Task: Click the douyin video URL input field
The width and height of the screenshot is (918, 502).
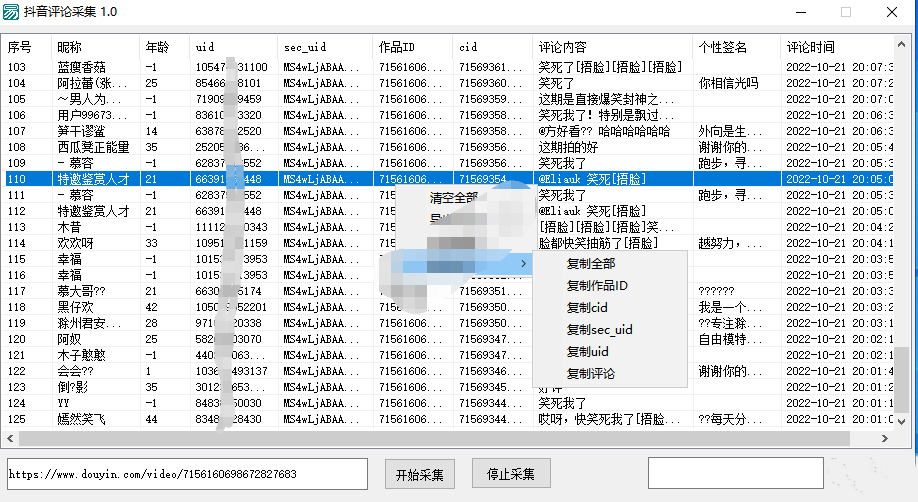Action: [x=186, y=473]
